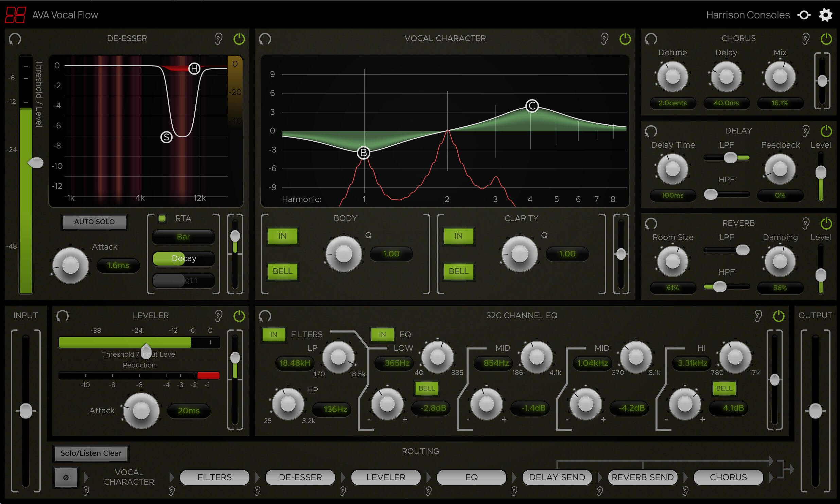Click the De-Esser reset arrow icon
840x504 pixels.
[x=15, y=39]
